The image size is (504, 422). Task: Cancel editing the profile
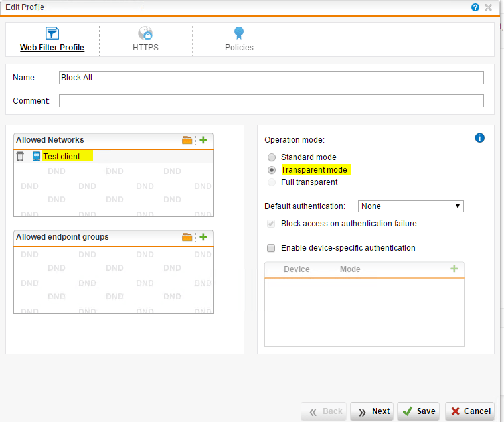pos(470,411)
